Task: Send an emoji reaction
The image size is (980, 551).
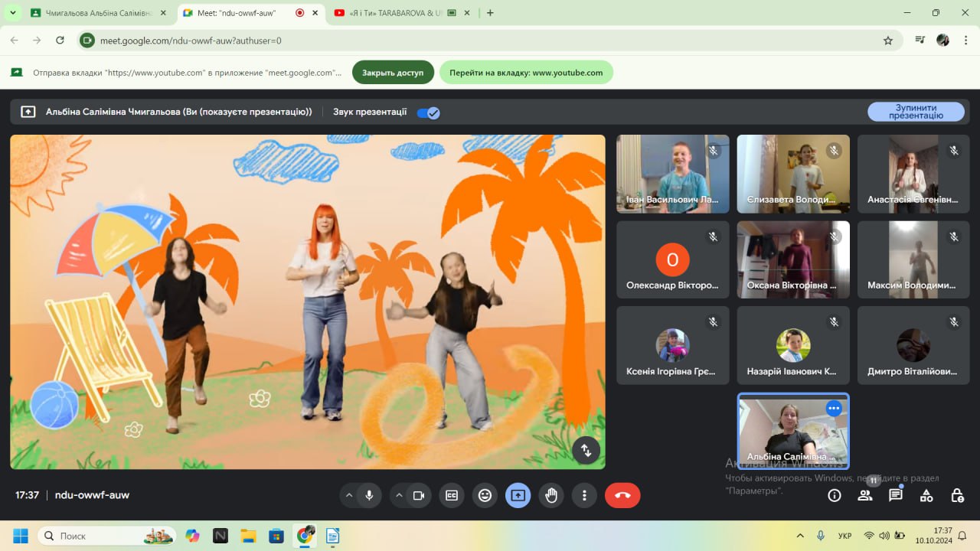Action: 485,496
